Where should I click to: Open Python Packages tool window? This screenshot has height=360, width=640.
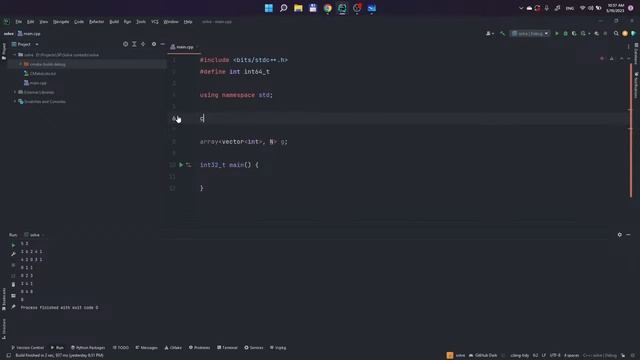pyautogui.click(x=88, y=348)
